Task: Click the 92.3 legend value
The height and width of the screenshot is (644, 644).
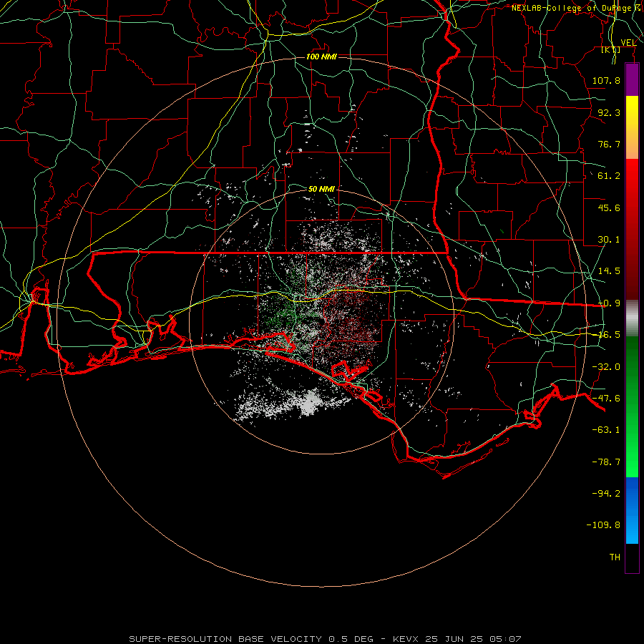Action: [609, 112]
